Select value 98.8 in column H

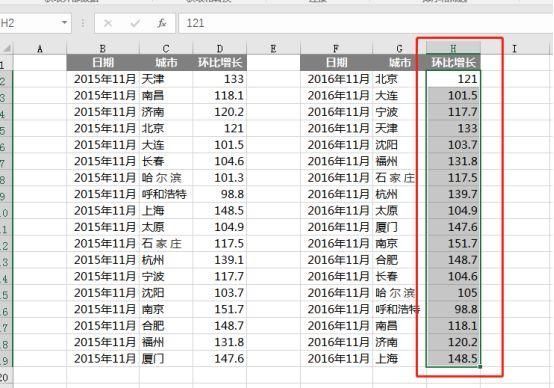(453, 309)
